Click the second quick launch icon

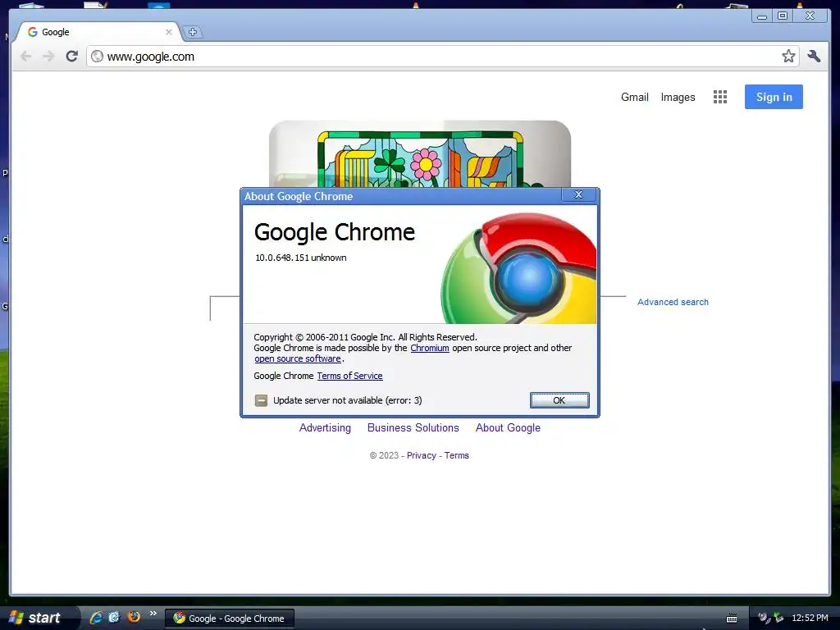point(115,617)
